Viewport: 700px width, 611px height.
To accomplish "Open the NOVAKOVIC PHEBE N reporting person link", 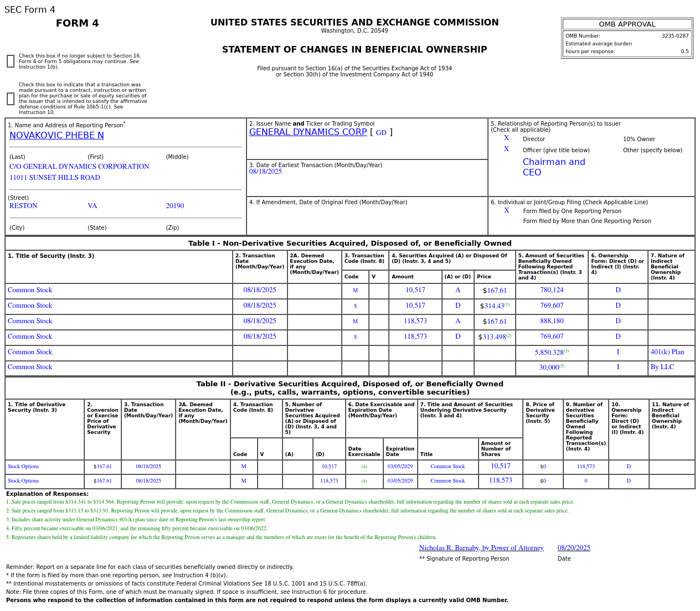I will coord(56,136).
